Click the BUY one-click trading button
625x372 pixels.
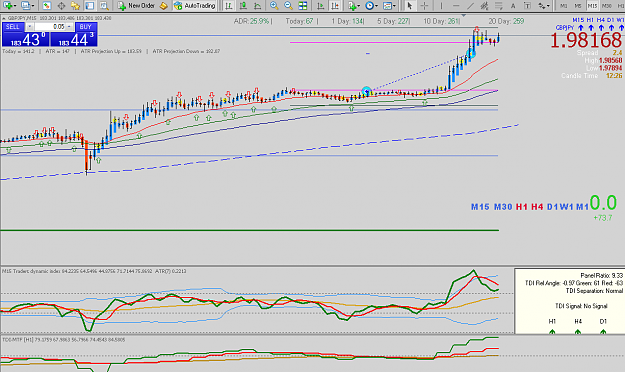[x=86, y=27]
